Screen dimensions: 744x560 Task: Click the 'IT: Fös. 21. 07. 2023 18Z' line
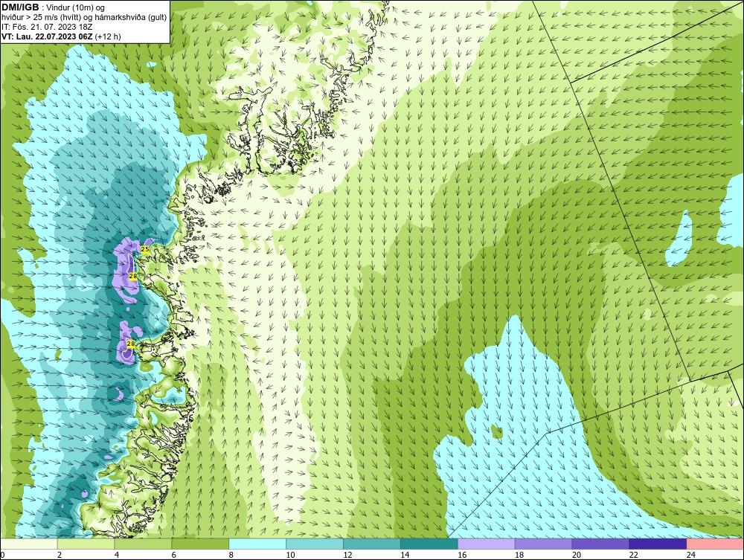(x=47, y=27)
